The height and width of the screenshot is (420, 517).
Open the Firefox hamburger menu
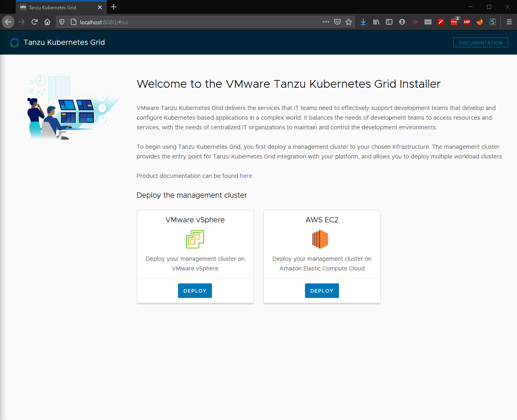[509, 22]
